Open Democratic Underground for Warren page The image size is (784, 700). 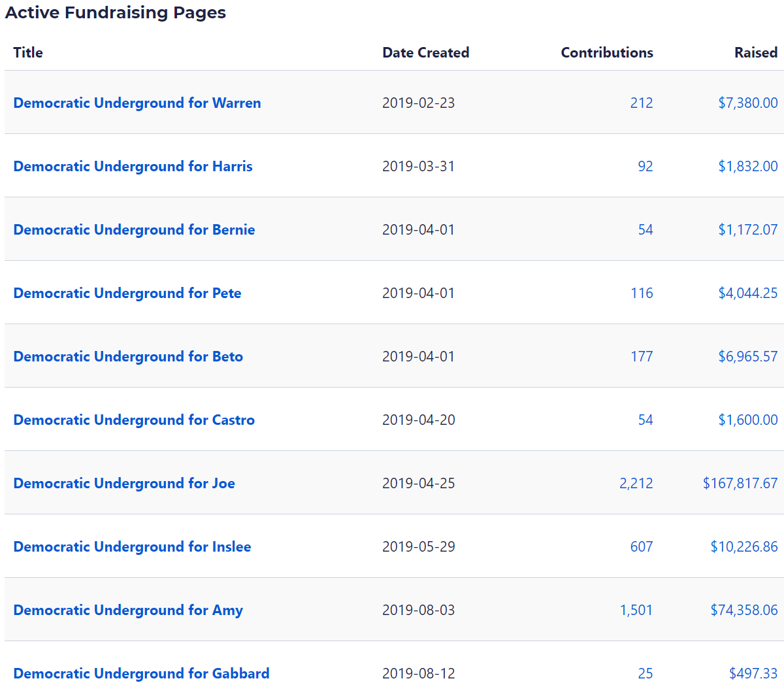[137, 103]
